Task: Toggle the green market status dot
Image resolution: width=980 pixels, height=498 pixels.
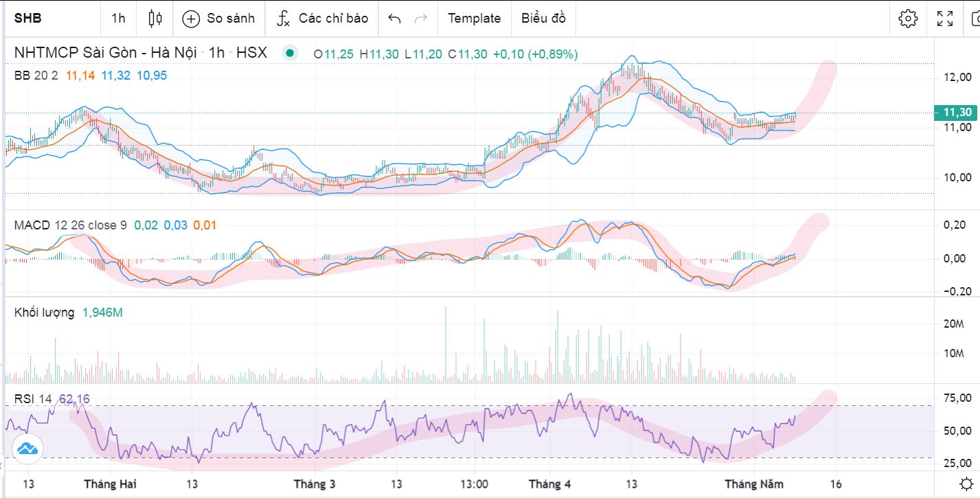Action: (290, 53)
